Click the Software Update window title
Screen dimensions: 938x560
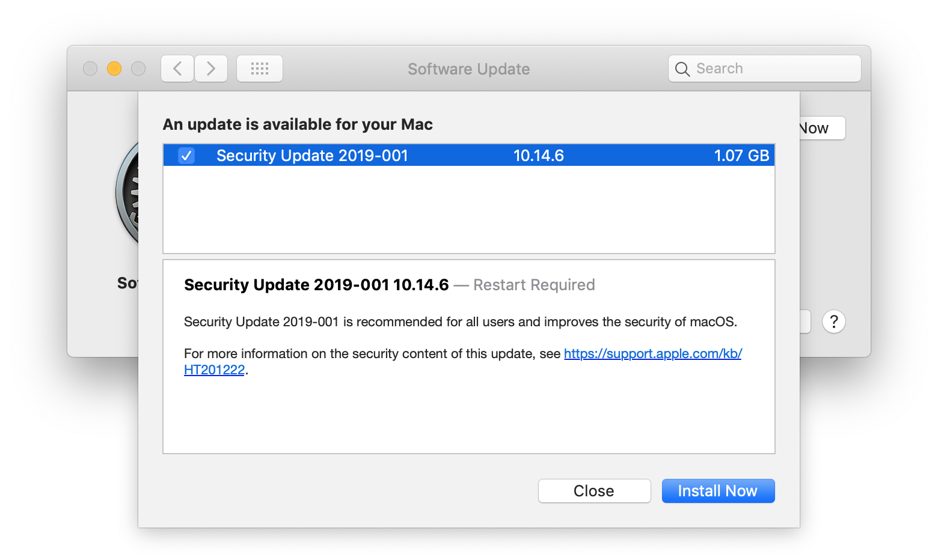pos(468,69)
